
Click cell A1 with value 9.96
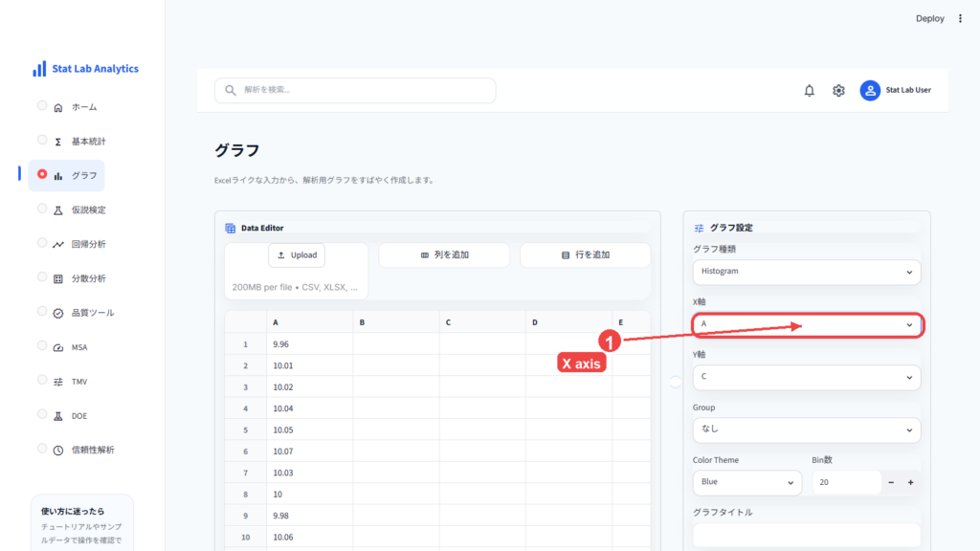pyautogui.click(x=309, y=344)
